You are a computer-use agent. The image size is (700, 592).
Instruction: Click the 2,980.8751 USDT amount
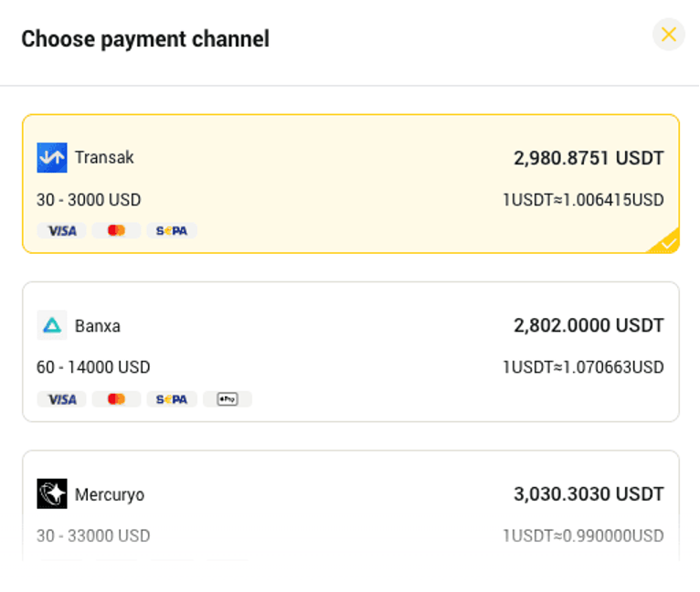589,158
